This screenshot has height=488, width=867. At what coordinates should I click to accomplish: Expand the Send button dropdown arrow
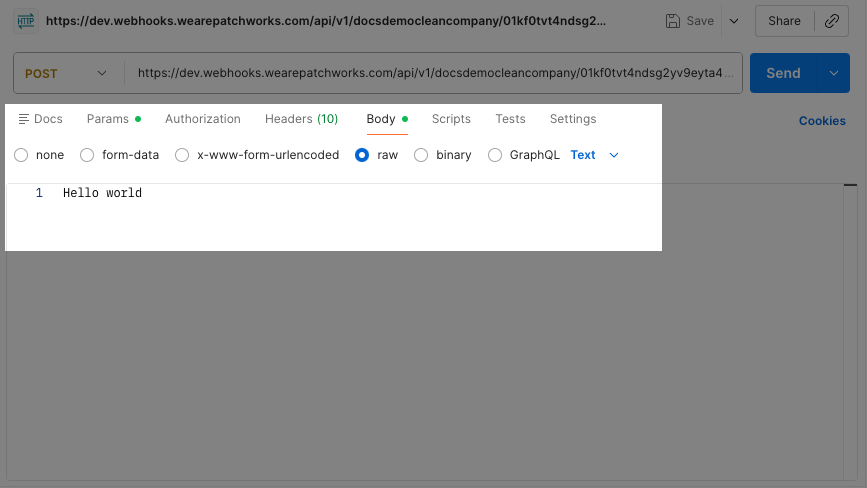point(833,73)
